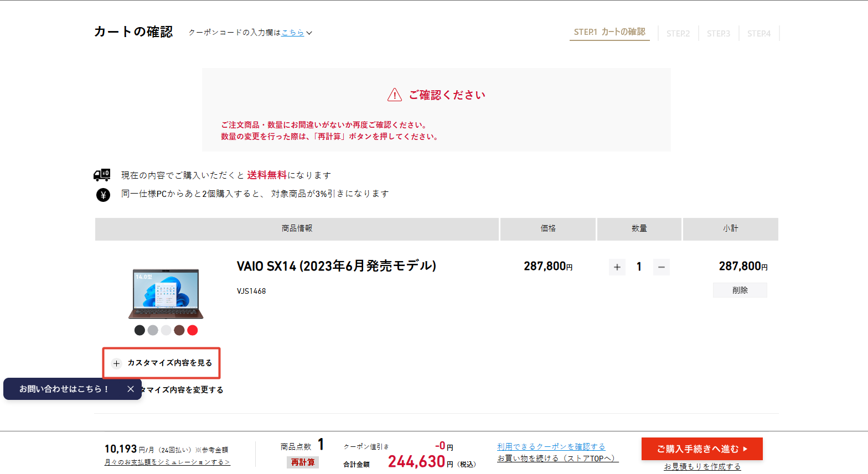Close the お問い合わせはこちら popup

click(x=131, y=389)
